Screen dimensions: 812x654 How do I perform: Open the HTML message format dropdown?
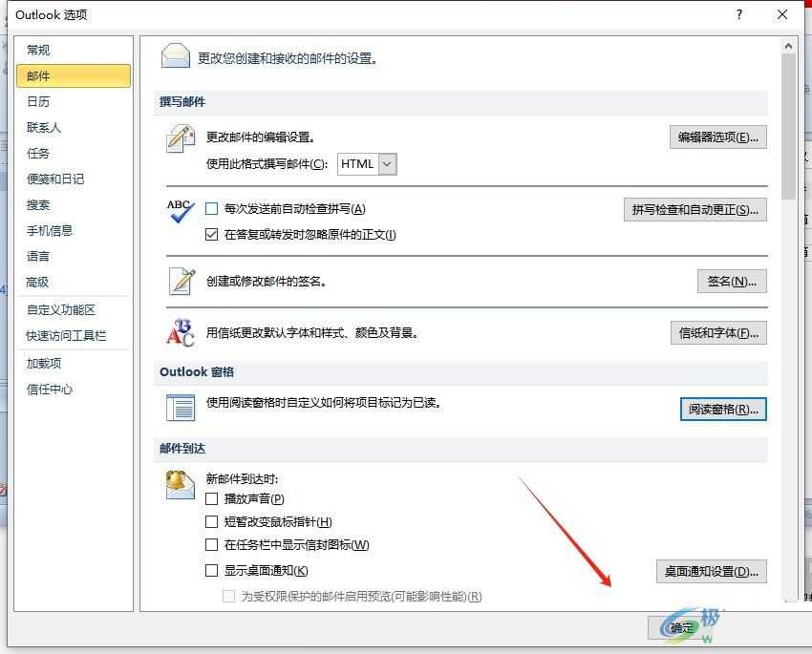[x=388, y=163]
